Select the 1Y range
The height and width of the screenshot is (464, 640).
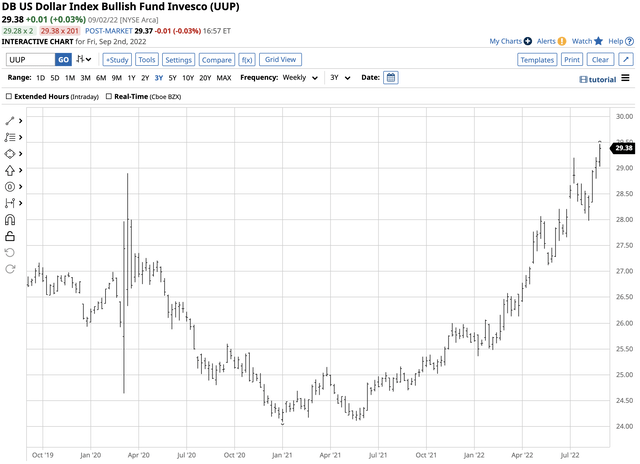point(131,78)
